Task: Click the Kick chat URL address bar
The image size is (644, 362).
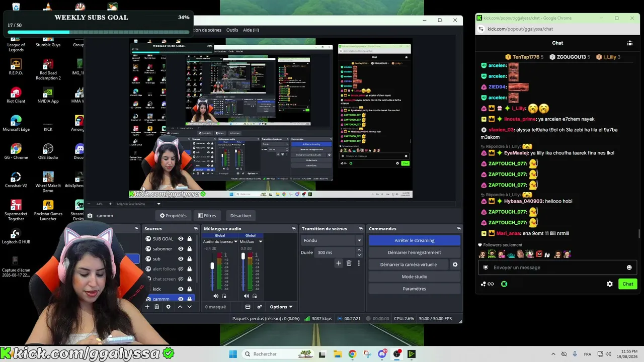Action: point(558,29)
